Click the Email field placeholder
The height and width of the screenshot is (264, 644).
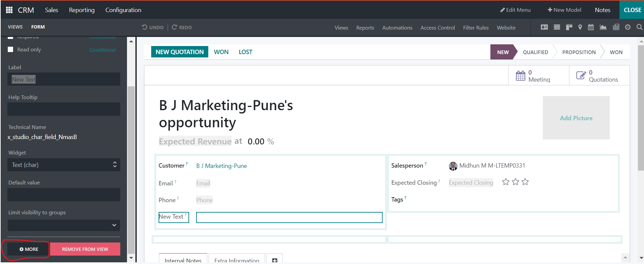click(x=203, y=183)
